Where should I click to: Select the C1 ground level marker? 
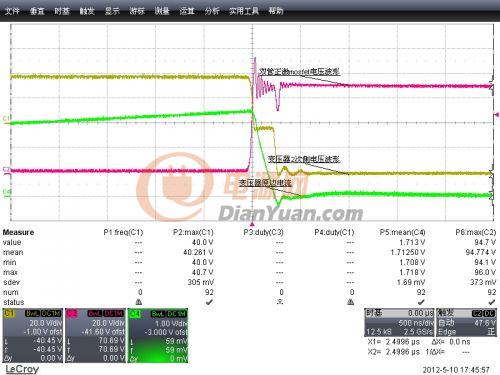click(x=6, y=119)
